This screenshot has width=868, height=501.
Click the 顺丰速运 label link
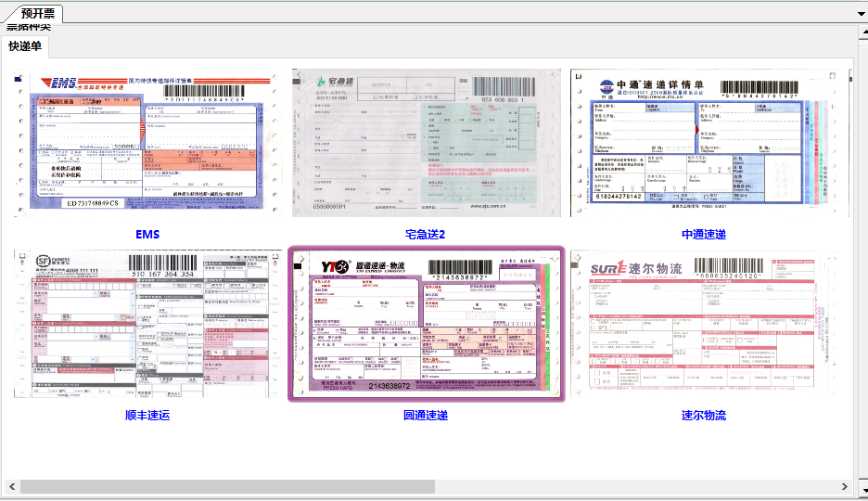pyautogui.click(x=147, y=416)
